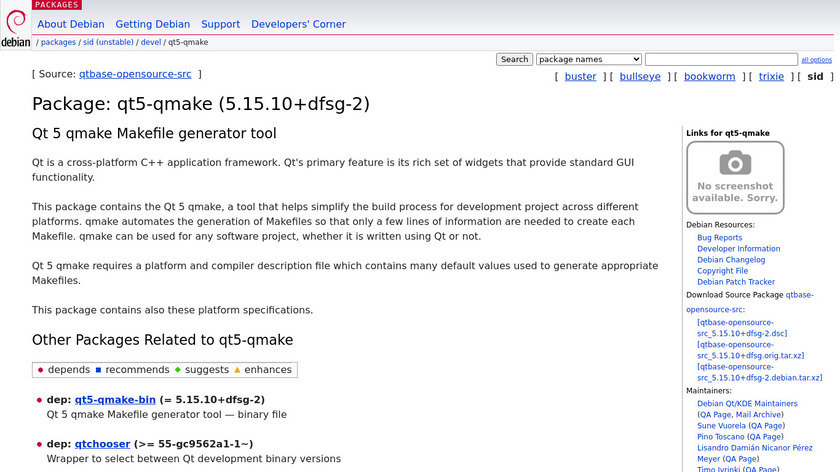Open Sune Vuorela maintainer link
This screenshot has width=840, height=472.
point(721,426)
